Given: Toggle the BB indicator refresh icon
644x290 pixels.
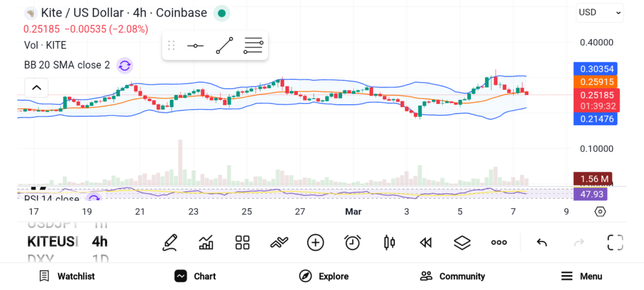Looking at the screenshot, I should point(125,65).
